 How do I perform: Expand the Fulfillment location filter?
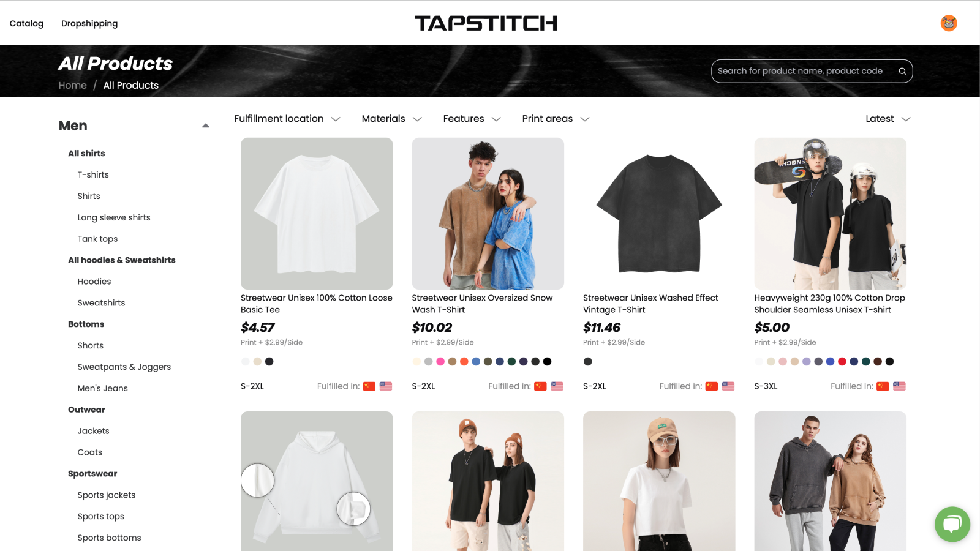tap(287, 119)
